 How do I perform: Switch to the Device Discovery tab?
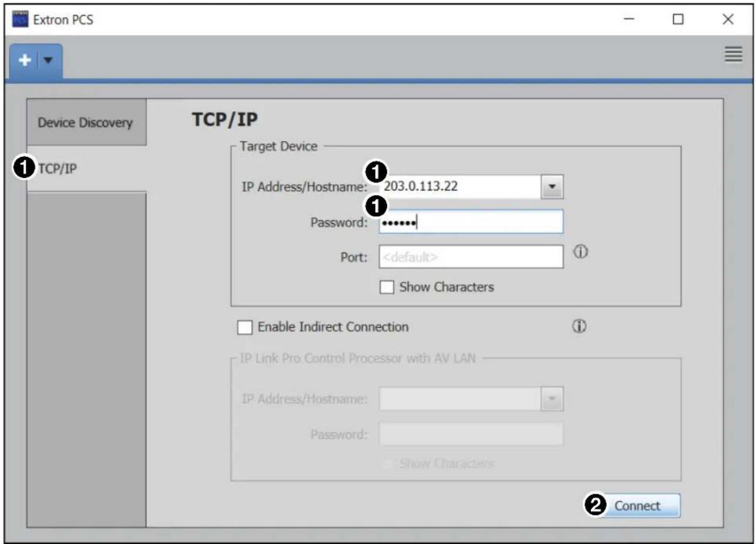tap(86, 123)
